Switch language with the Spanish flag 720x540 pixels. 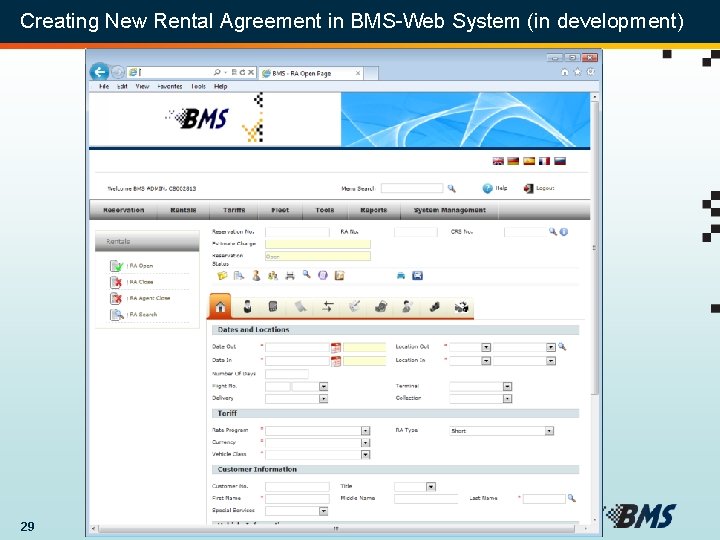coord(529,161)
